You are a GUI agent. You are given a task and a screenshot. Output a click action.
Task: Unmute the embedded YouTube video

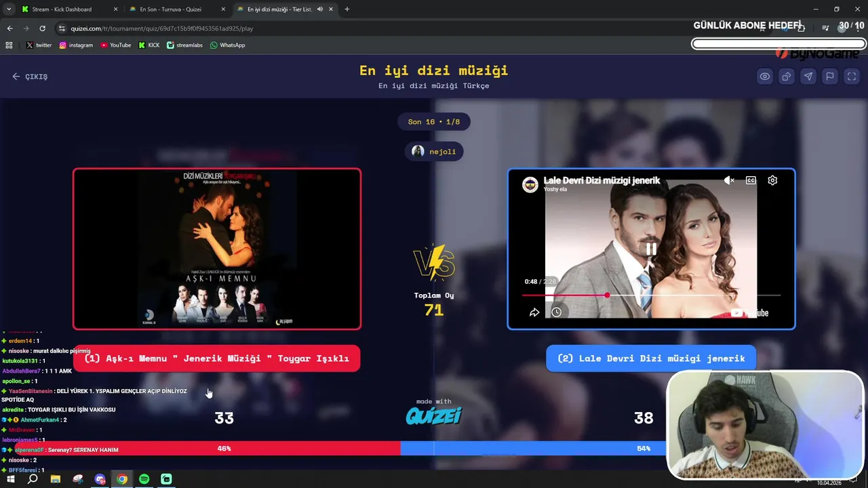729,180
